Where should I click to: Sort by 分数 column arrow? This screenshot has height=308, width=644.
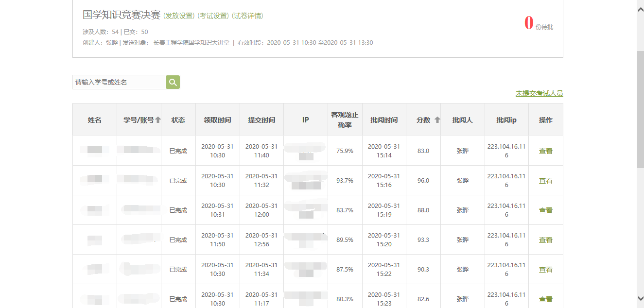pyautogui.click(x=437, y=120)
